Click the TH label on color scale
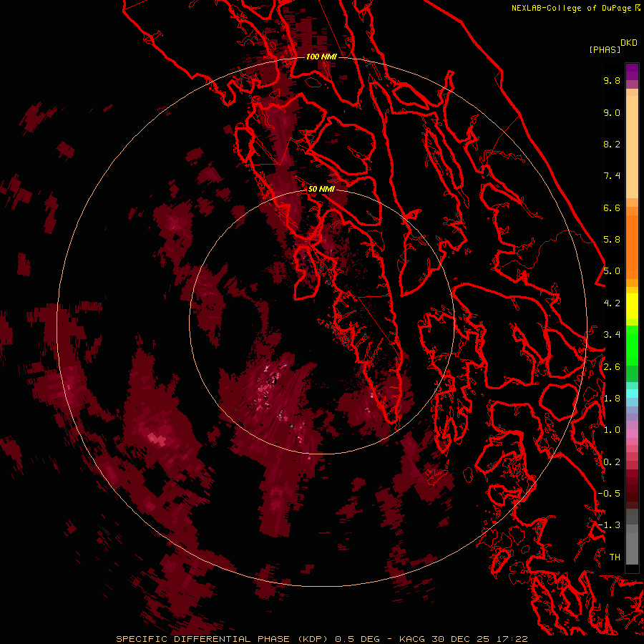The image size is (644, 644). click(615, 557)
